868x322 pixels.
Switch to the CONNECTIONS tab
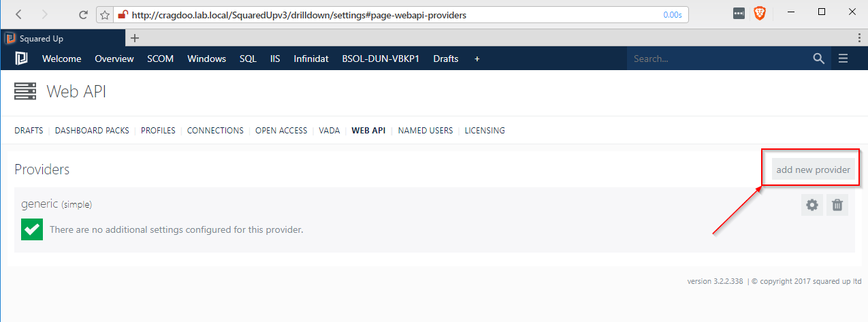[215, 130]
